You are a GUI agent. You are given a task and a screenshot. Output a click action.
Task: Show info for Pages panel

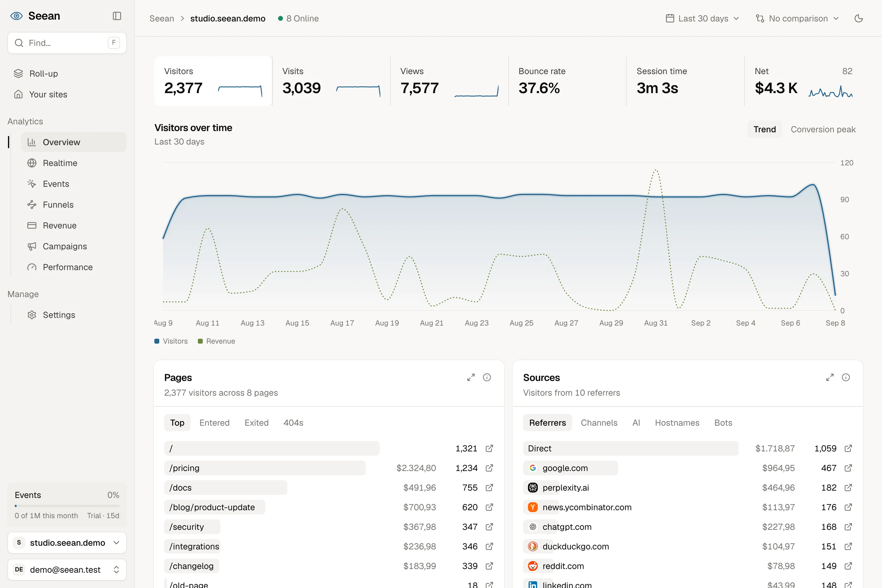click(487, 377)
